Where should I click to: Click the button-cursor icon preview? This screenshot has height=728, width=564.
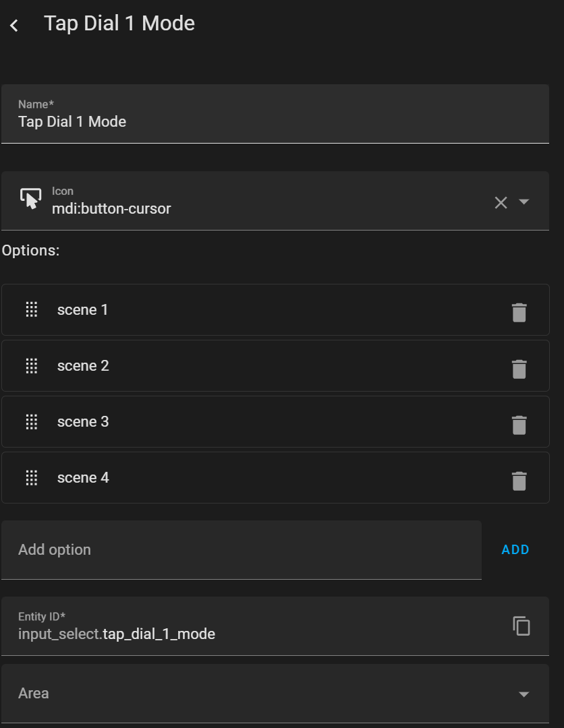(30, 199)
